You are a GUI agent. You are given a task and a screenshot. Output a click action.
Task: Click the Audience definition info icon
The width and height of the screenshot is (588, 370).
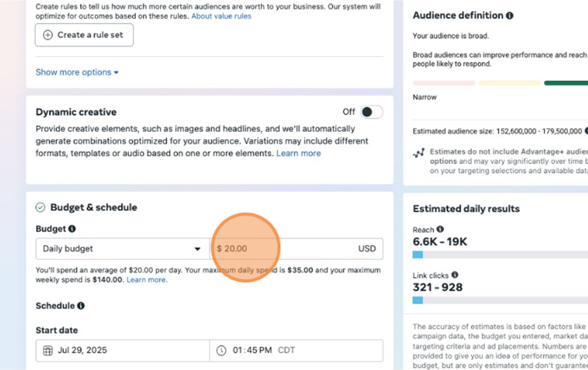point(510,16)
